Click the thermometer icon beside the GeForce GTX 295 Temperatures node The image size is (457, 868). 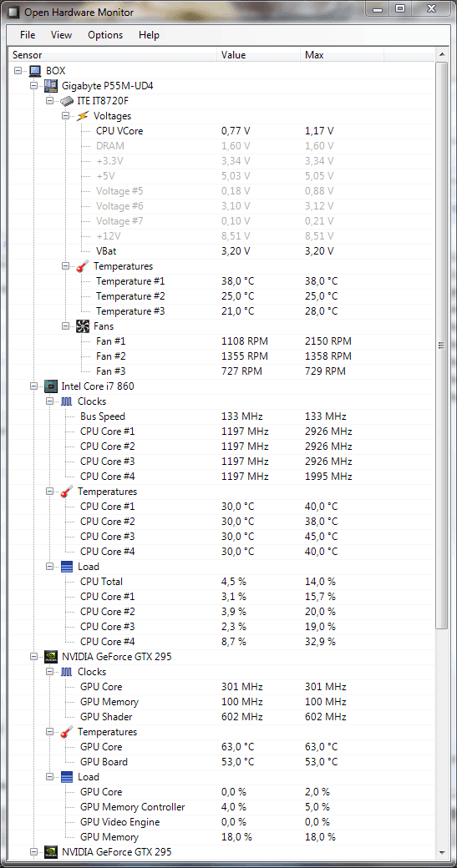[67, 732]
